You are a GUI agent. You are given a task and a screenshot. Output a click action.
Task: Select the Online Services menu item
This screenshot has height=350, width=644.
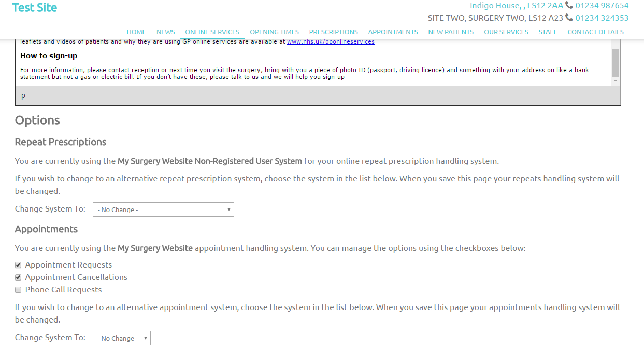[x=212, y=32]
